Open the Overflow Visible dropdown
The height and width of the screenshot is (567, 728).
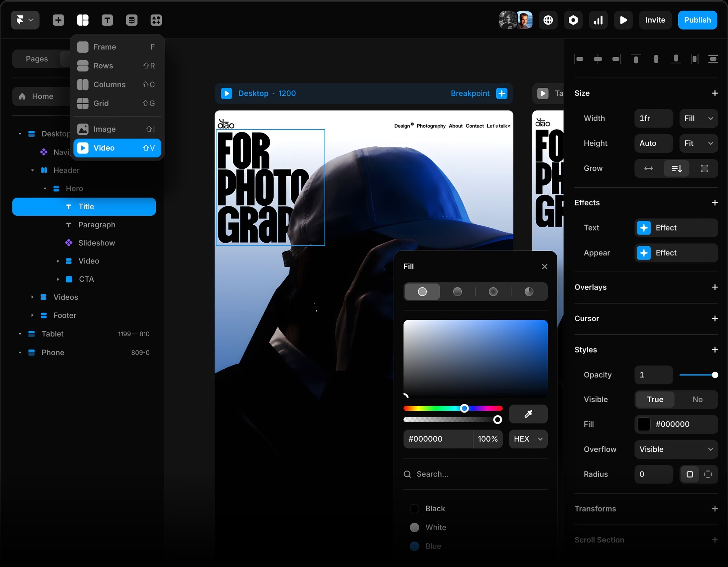tap(676, 449)
